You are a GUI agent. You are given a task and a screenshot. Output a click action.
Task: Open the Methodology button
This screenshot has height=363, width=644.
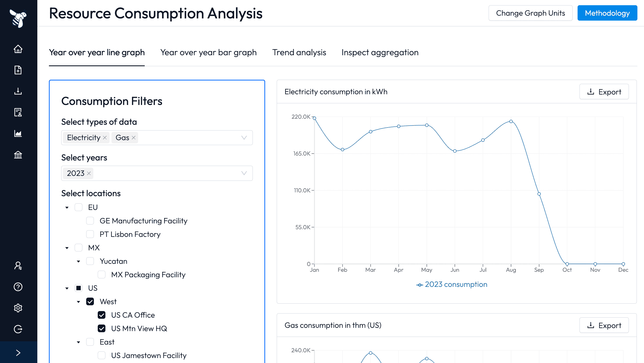(x=607, y=13)
